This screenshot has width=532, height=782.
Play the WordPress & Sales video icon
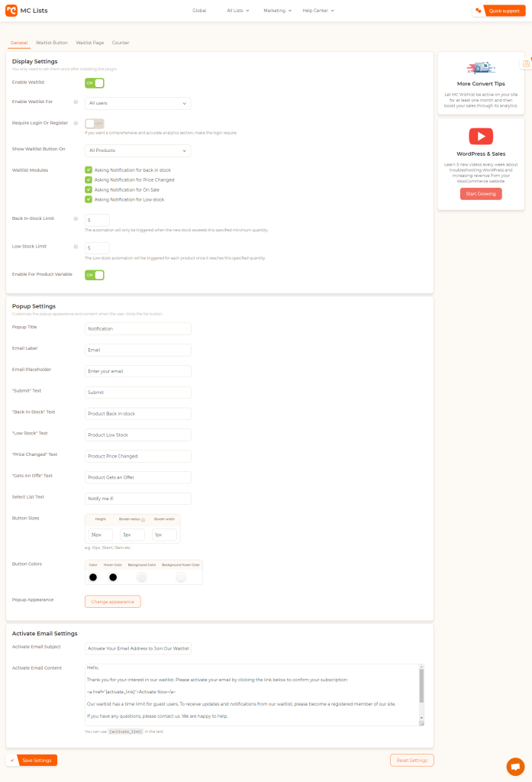pyautogui.click(x=481, y=136)
